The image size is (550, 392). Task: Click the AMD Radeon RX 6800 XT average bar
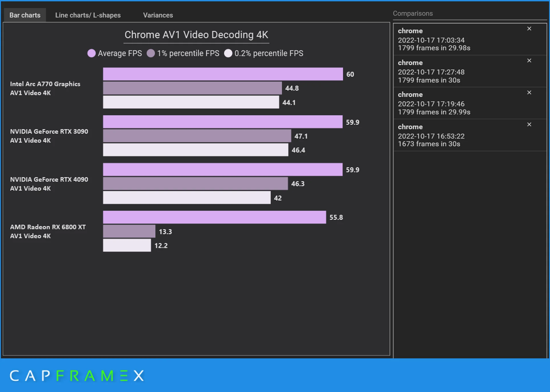click(x=214, y=217)
